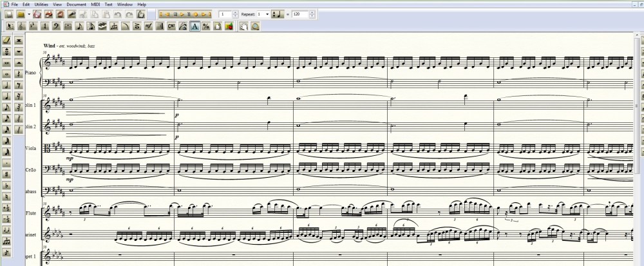The height and width of the screenshot is (266, 644).
Task: Open the Document menu
Action: [x=76, y=5]
